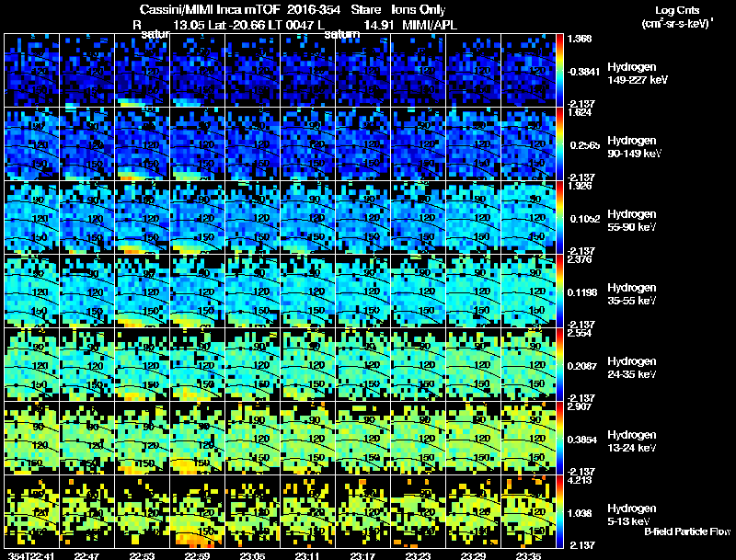Click the color bar beside Hydrogen 13-24 keV
The width and height of the screenshot is (736, 560).
point(559,438)
